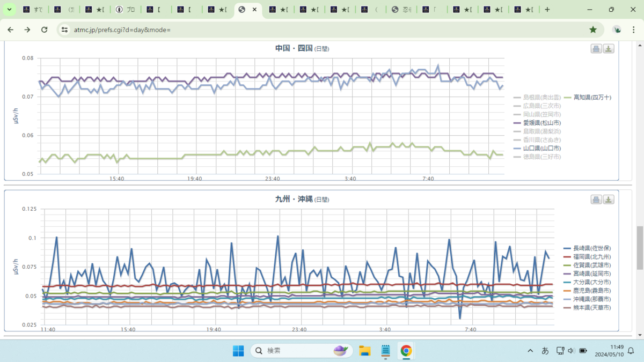Show hidden system tray icons chevron

530,351
